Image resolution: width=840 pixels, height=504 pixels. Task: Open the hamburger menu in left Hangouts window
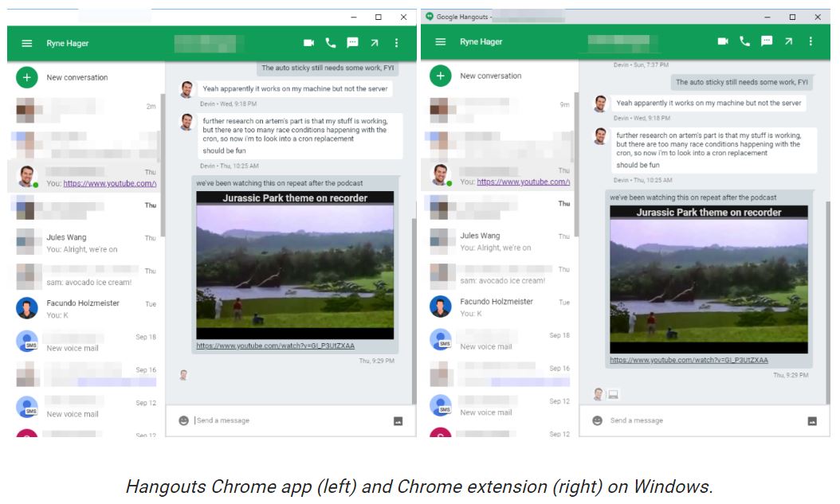27,43
